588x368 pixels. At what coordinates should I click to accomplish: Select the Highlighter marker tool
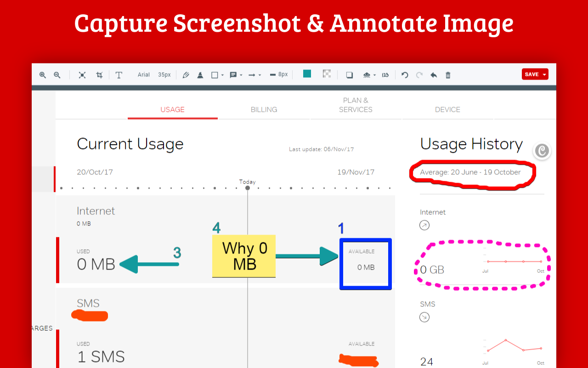pyautogui.click(x=200, y=75)
